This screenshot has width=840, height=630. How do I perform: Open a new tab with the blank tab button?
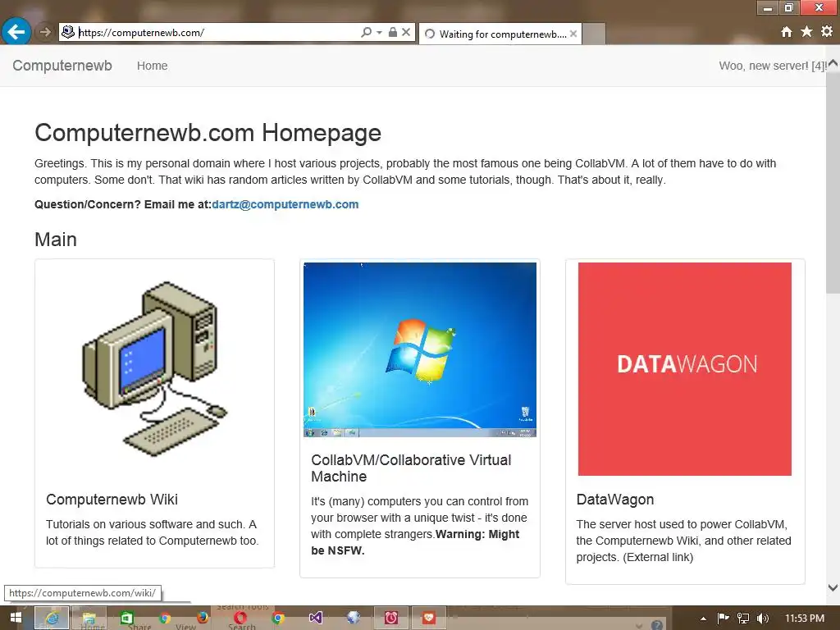(x=594, y=34)
